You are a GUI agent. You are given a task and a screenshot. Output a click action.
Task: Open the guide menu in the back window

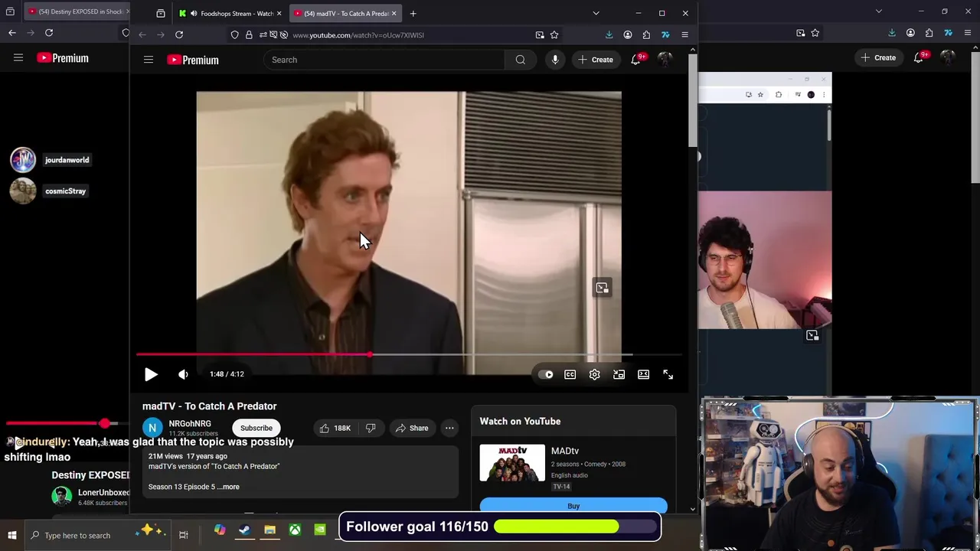[18, 57]
